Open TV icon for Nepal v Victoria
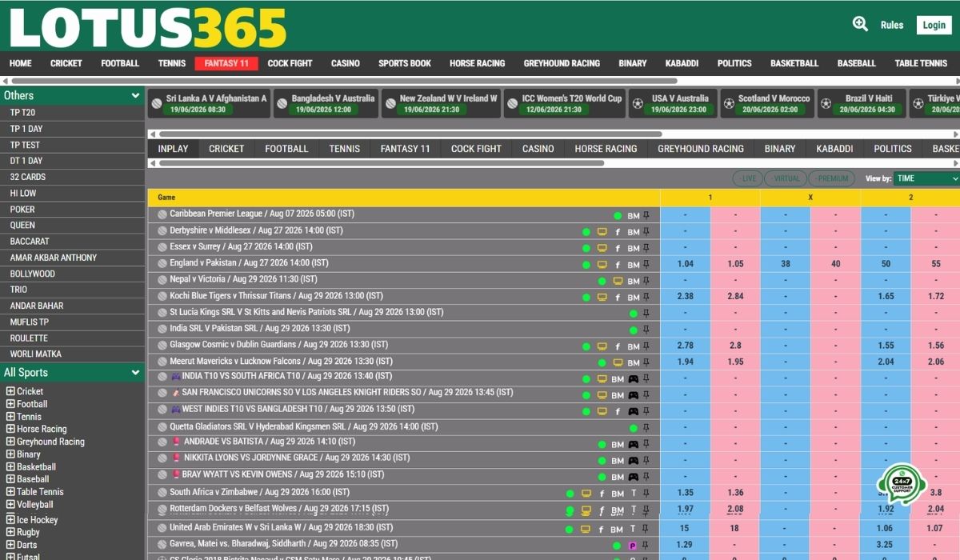The width and height of the screenshot is (960, 560). pyautogui.click(x=618, y=281)
